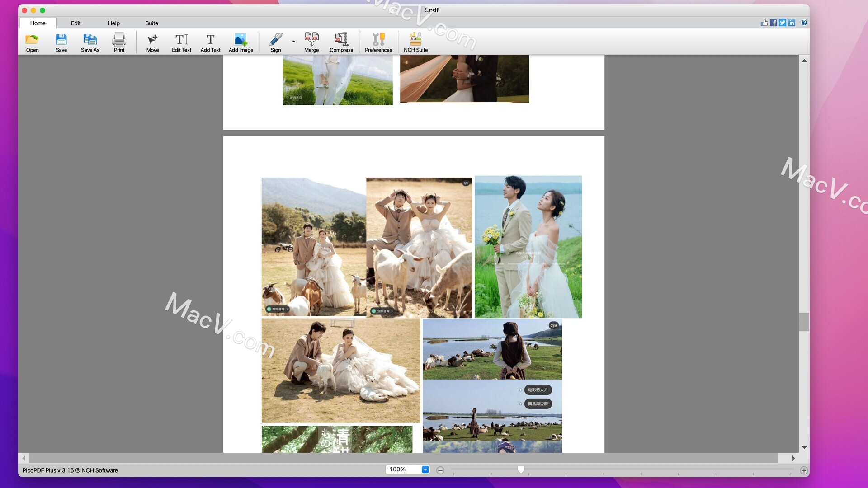Switch to the Home tab
The image size is (868, 488).
click(37, 23)
